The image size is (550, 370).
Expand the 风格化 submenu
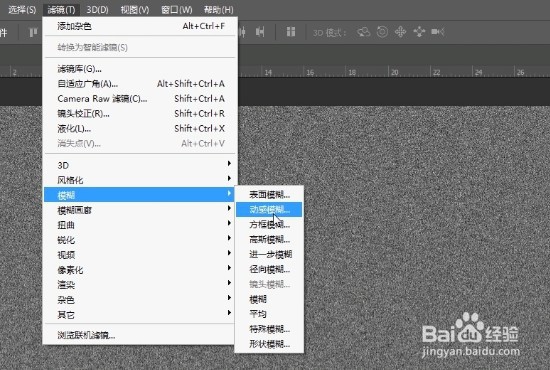tap(139, 180)
